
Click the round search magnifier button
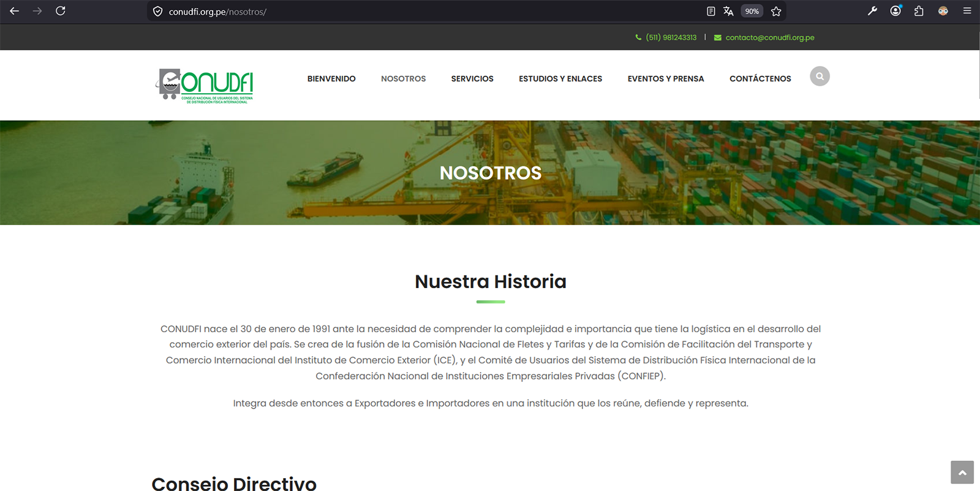pyautogui.click(x=820, y=76)
